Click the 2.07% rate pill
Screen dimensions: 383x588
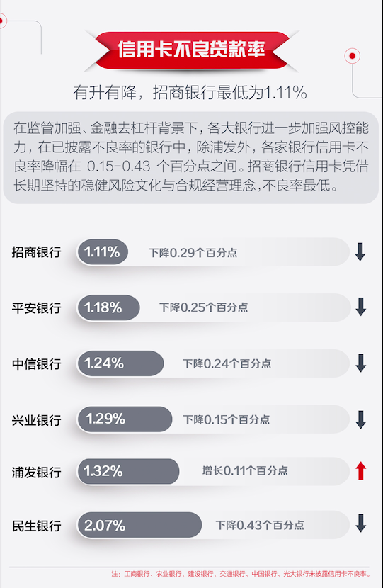tap(139, 525)
